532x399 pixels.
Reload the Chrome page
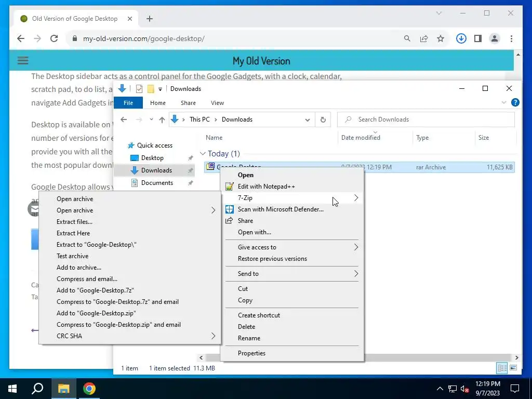(x=54, y=38)
